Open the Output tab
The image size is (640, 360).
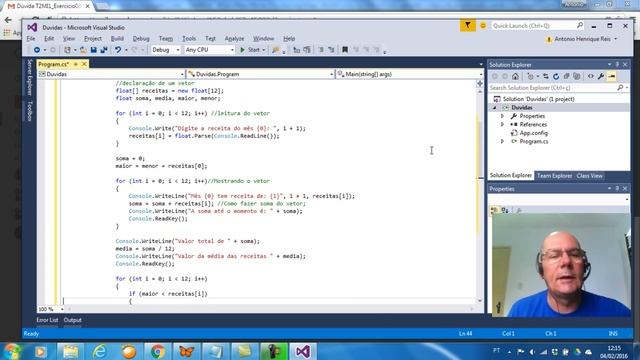(x=73, y=320)
